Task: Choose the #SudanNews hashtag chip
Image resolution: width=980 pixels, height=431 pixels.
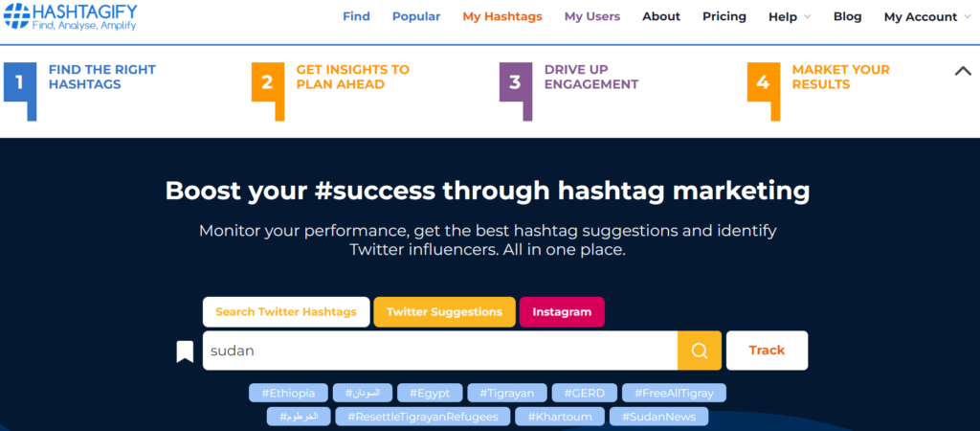Action: [x=659, y=417]
